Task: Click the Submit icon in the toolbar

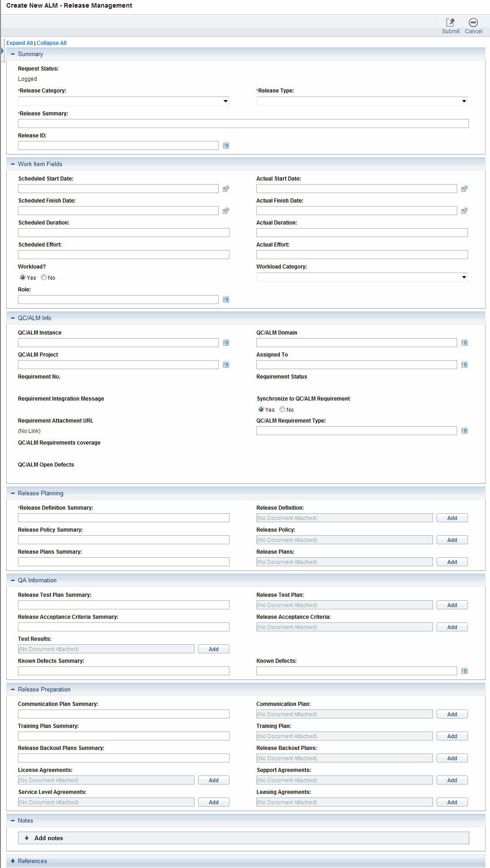Action: (x=450, y=22)
